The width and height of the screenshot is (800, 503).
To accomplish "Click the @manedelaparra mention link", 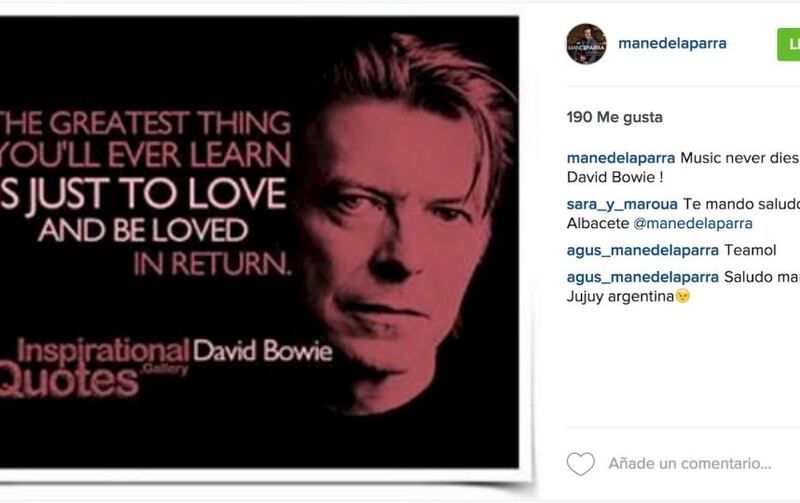I will (692, 223).
